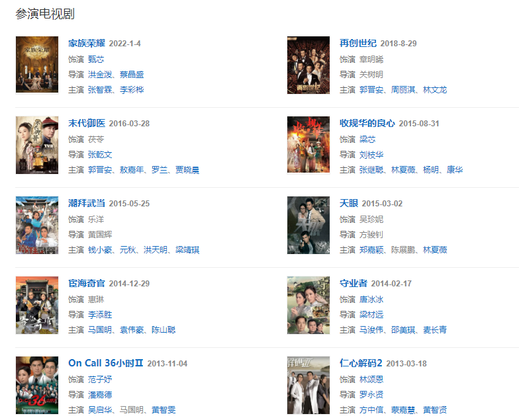Viewport: 519px width, 420px height.
Task: Open director link 罗永贤
Action: (x=371, y=394)
